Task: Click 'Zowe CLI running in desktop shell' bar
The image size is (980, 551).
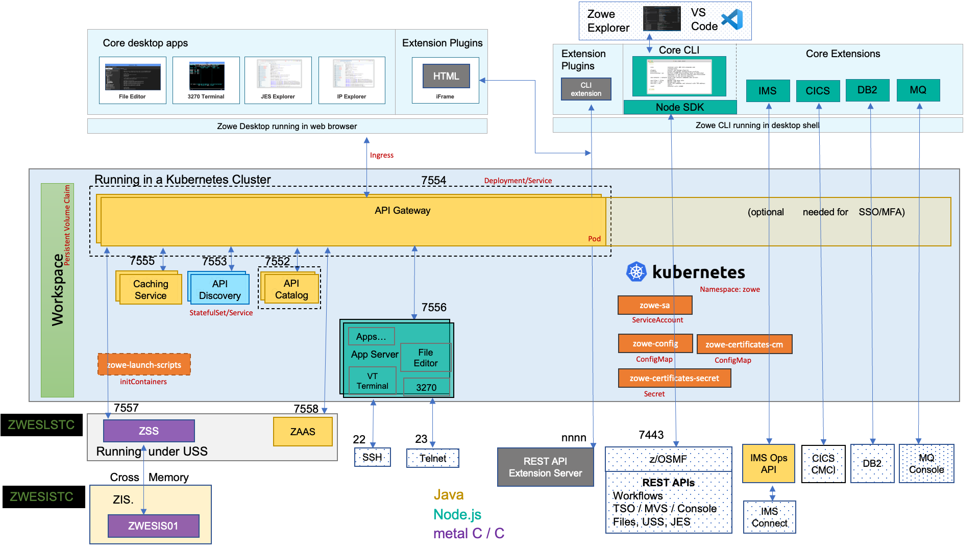Action: tap(757, 125)
